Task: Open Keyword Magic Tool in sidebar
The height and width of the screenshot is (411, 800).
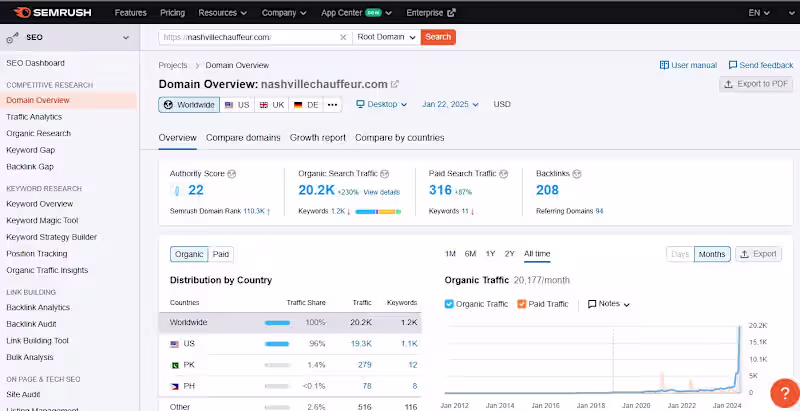Action: pos(42,220)
